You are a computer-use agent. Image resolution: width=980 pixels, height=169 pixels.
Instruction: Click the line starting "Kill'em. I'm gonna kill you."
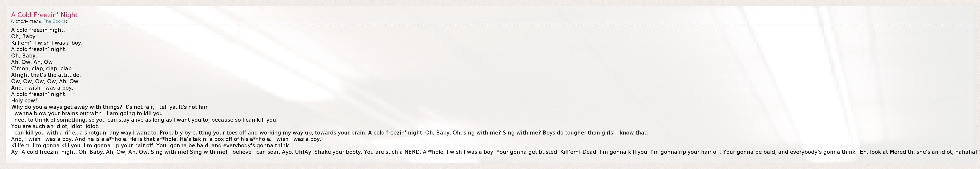tap(152, 146)
